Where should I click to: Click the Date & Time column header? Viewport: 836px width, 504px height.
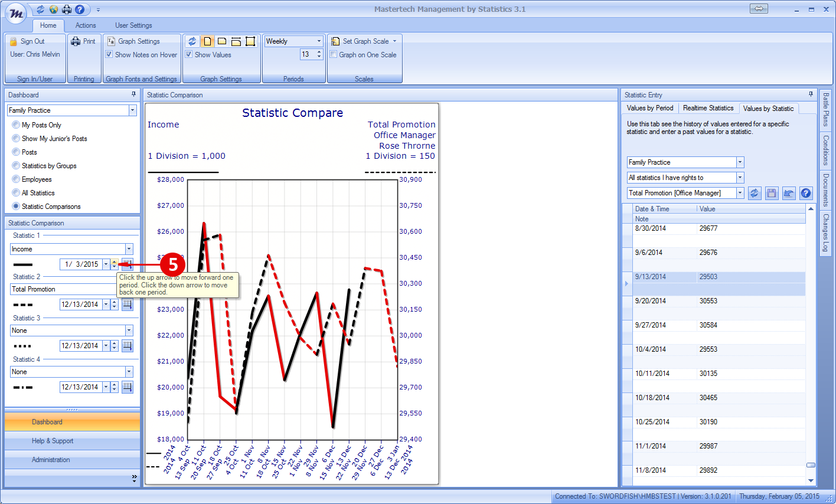tap(664, 209)
